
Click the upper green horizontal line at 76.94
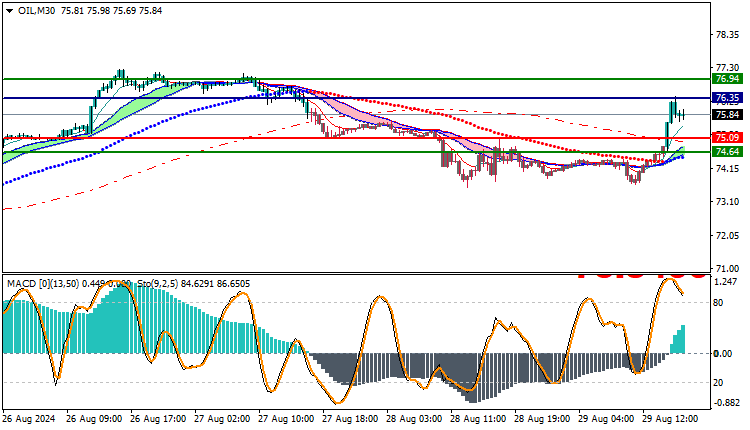(356, 79)
